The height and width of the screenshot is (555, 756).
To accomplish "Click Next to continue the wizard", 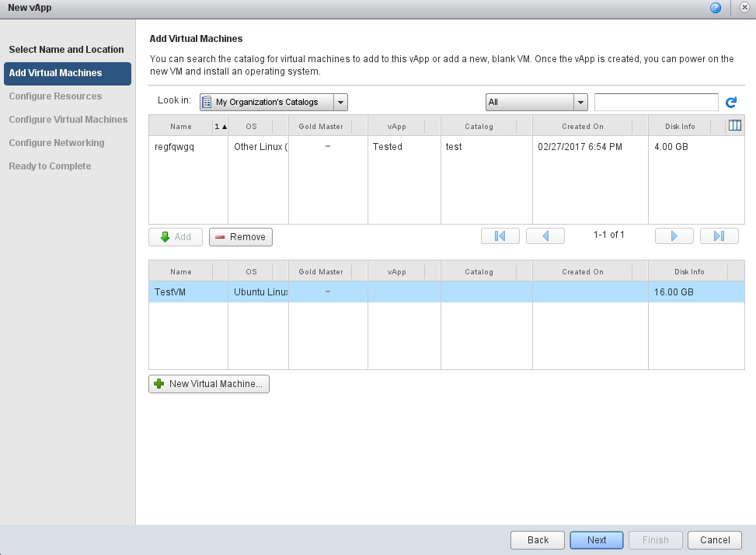I will pyautogui.click(x=597, y=540).
